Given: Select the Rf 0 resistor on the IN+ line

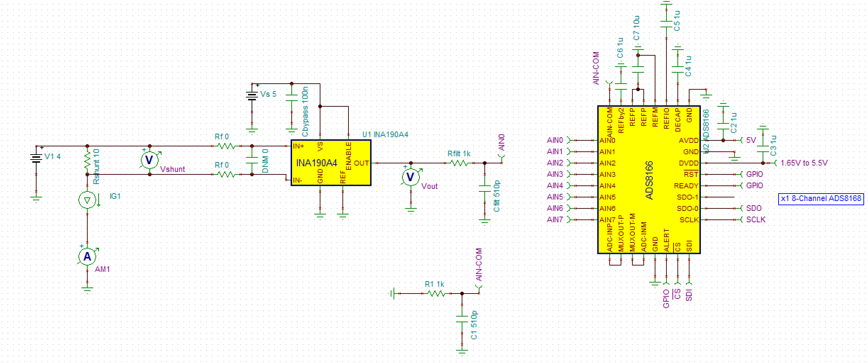Looking at the screenshot, I should (x=226, y=146).
